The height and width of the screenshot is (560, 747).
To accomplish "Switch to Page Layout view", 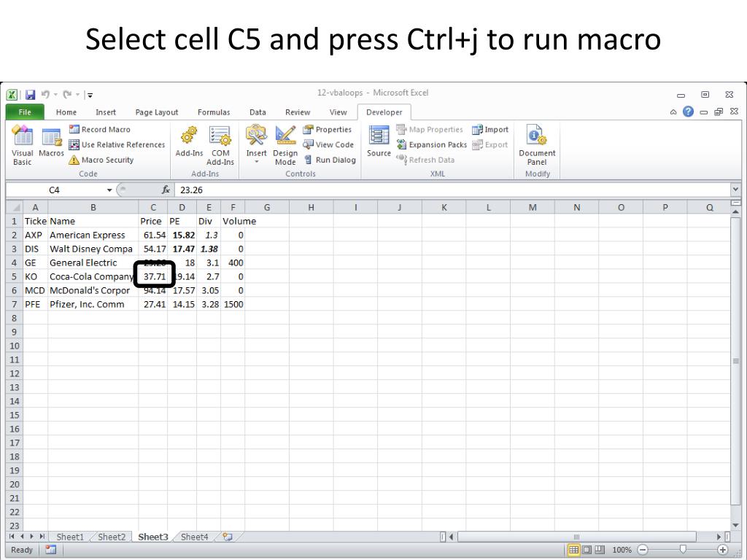I will 587,550.
